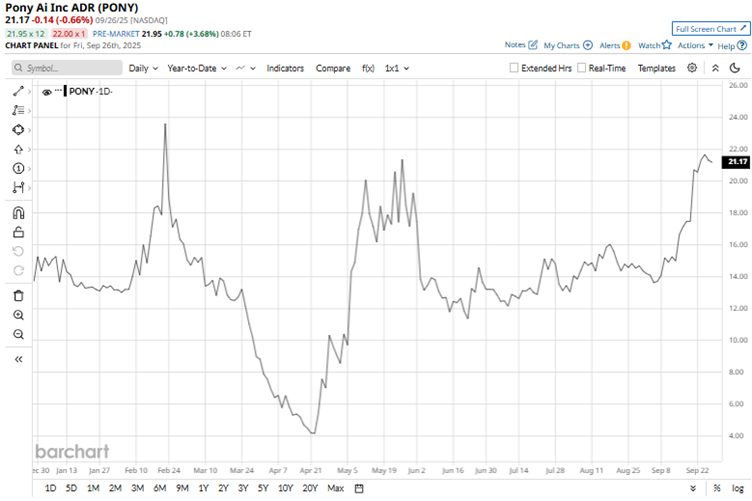Open the Help link

[732, 46]
